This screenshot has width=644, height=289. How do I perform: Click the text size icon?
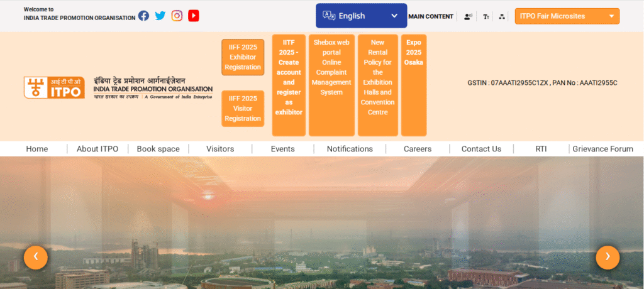(x=486, y=17)
